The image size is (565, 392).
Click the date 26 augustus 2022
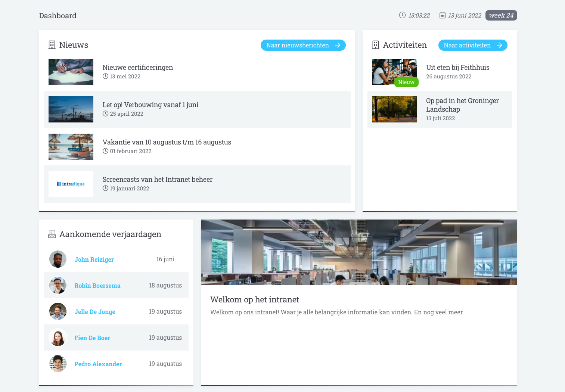coord(449,77)
